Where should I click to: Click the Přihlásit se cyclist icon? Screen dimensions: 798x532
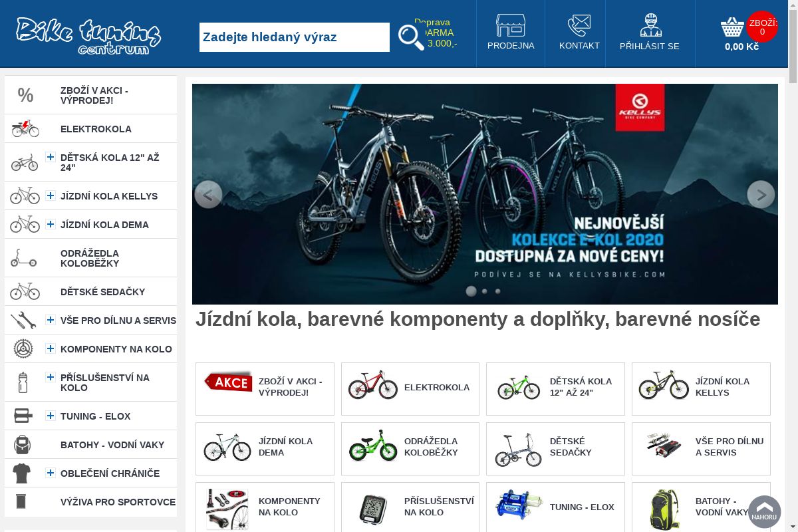[650, 25]
